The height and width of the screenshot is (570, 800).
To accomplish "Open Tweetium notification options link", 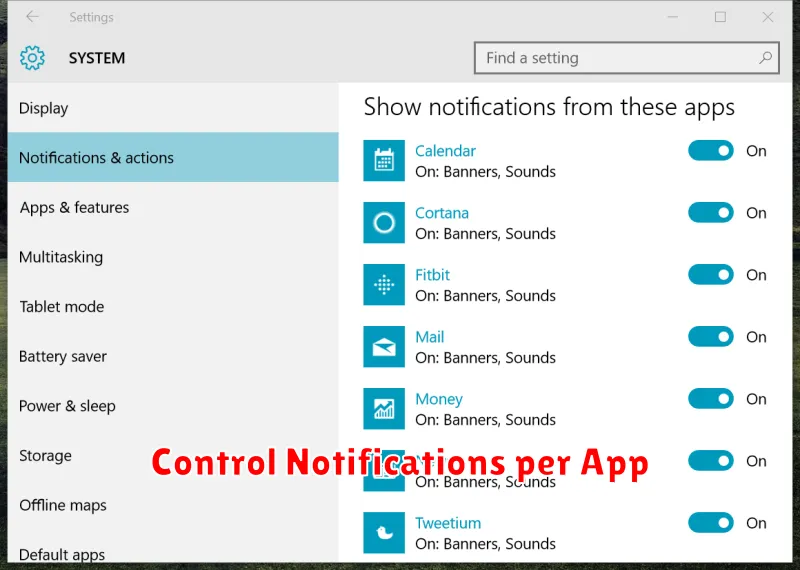I will (x=448, y=523).
